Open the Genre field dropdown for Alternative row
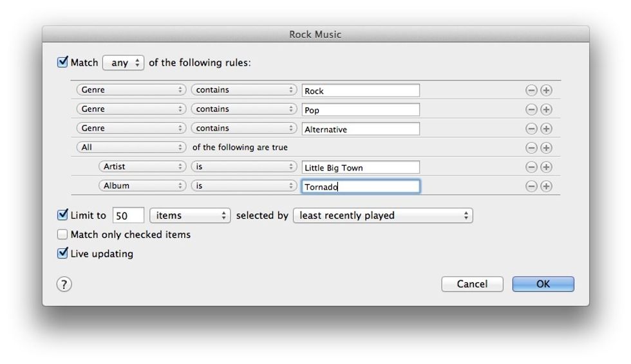 (x=131, y=128)
